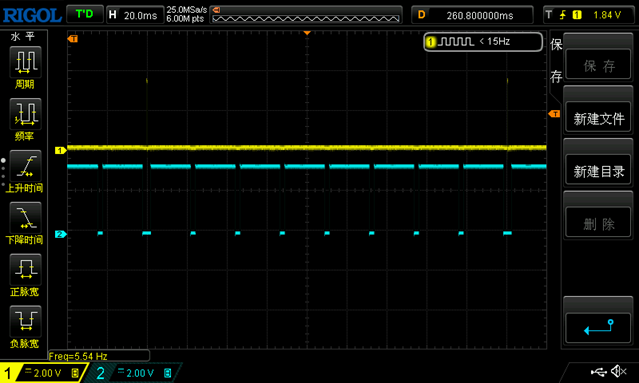Screen dimensions: 639x383
Task: Click the orange T marker at top-left of grid
Action: (73, 39)
